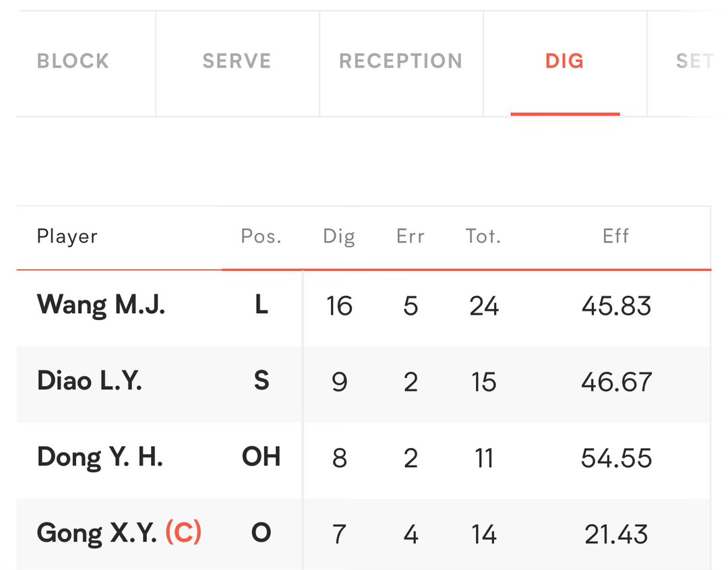728x570 pixels.
Task: Sort by the Dig column header
Action: [339, 236]
